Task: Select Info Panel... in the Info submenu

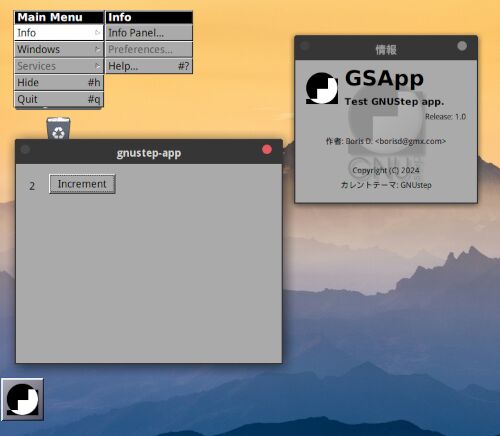Action: [149, 33]
